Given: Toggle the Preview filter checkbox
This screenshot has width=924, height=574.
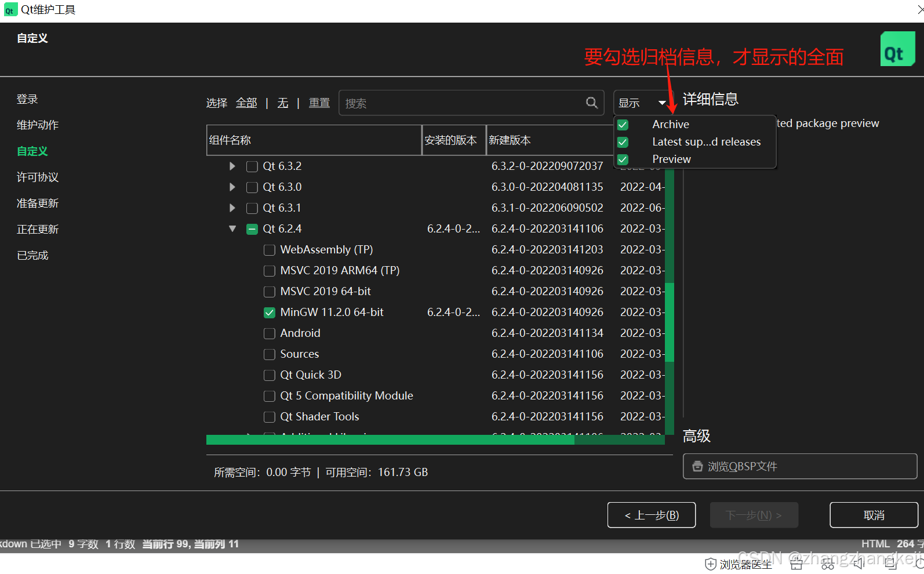Looking at the screenshot, I should coord(623,159).
